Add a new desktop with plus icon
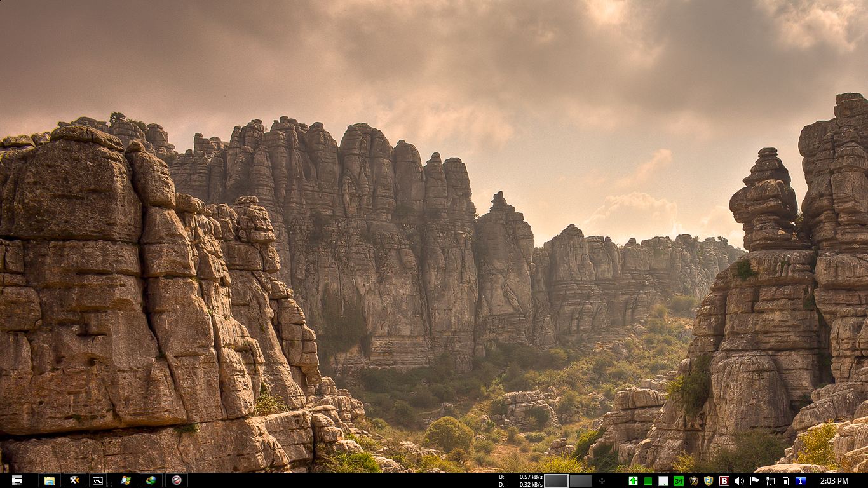868x488 pixels. point(602,481)
